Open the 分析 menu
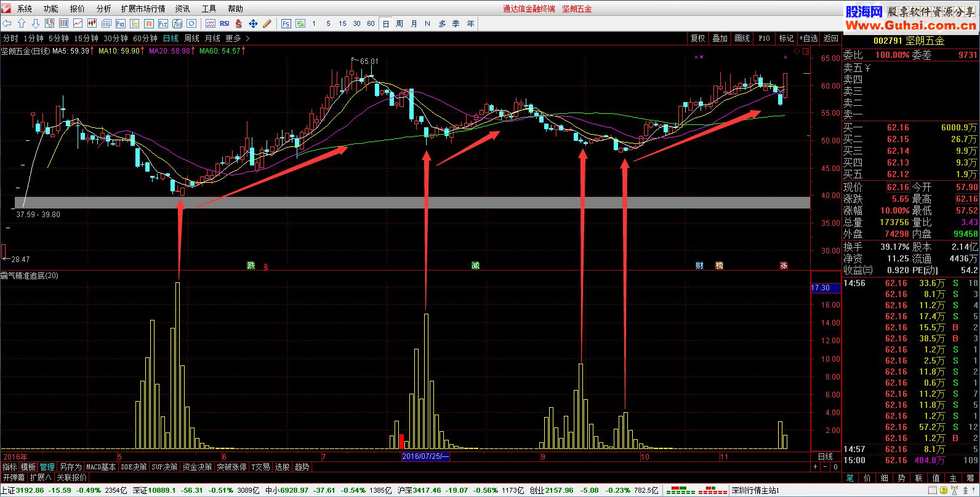 click(104, 9)
